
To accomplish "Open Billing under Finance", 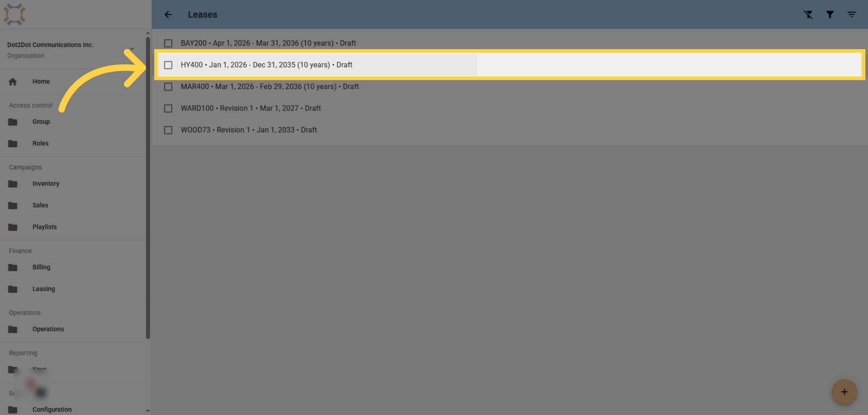I will pos(72,268).
